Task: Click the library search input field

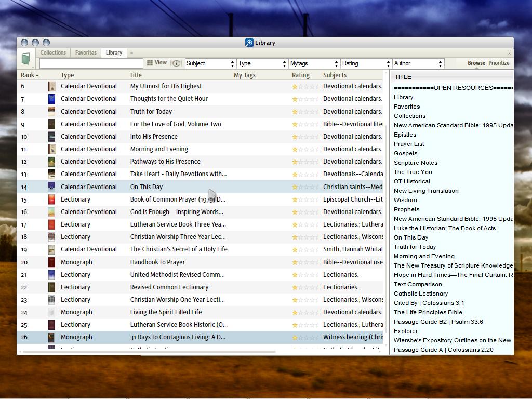Action: (91, 63)
